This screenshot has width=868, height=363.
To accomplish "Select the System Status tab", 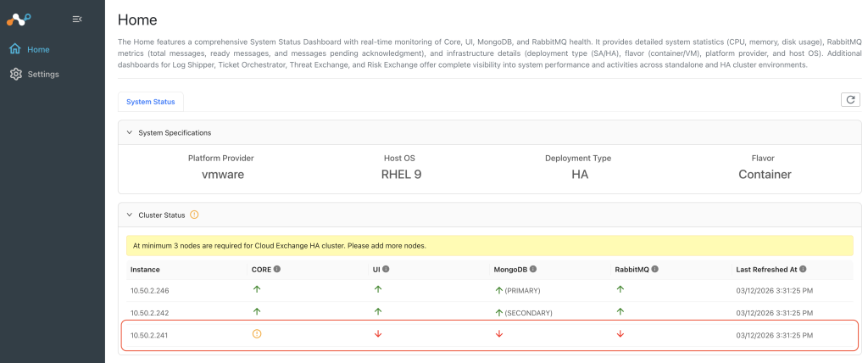I will pos(151,102).
